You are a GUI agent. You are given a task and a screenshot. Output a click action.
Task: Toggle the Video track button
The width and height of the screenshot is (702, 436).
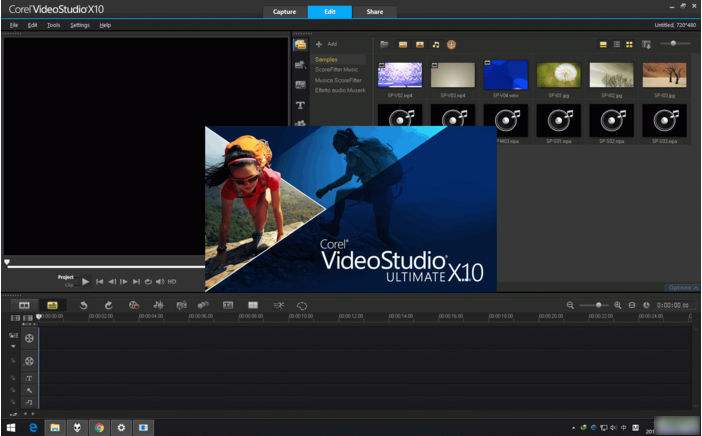point(29,338)
